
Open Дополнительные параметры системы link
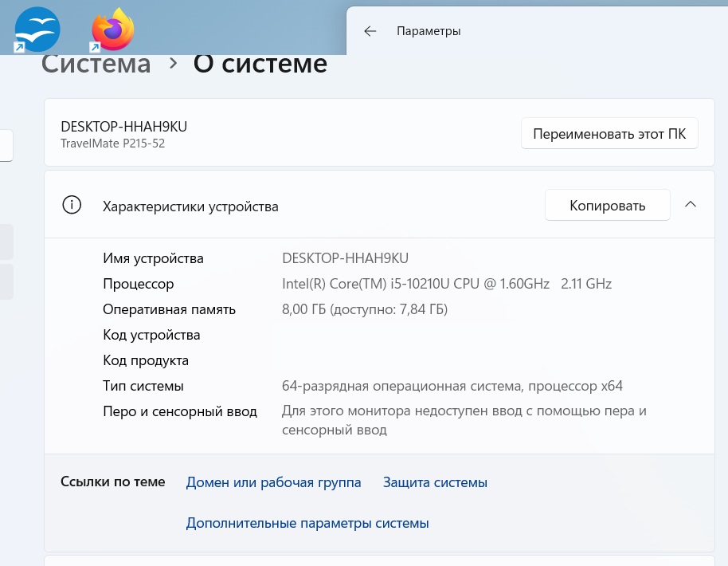(x=307, y=523)
